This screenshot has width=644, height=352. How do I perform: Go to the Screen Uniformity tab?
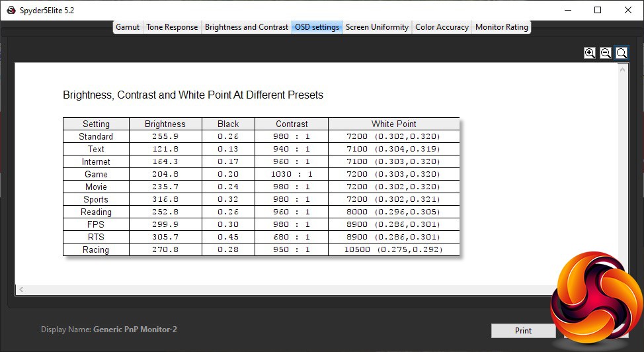coord(377,27)
